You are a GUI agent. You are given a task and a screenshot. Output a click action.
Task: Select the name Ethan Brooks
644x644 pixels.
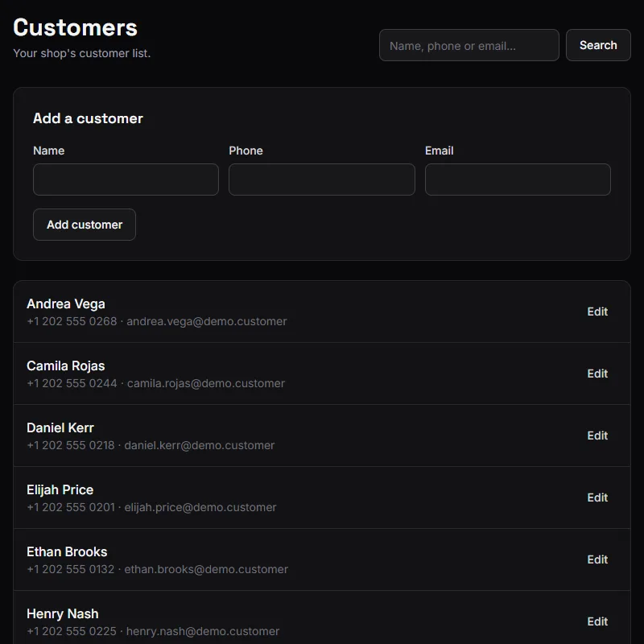coord(67,552)
